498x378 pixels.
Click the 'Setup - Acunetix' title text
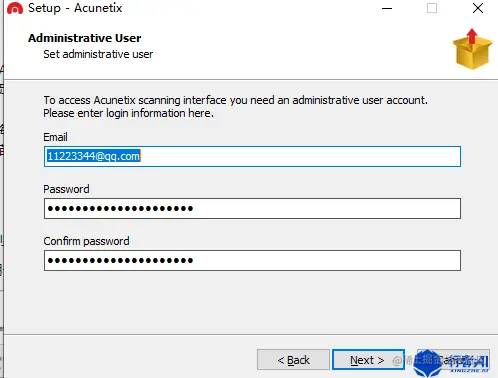75,8
